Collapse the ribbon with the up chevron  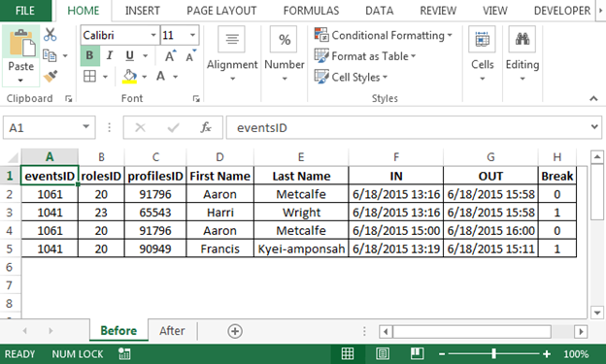click(x=593, y=99)
